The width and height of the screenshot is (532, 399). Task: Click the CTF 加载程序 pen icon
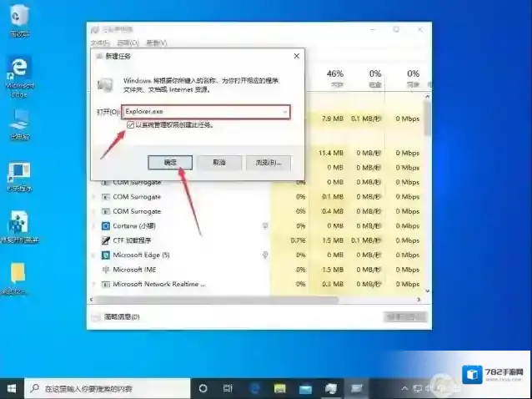(x=106, y=240)
